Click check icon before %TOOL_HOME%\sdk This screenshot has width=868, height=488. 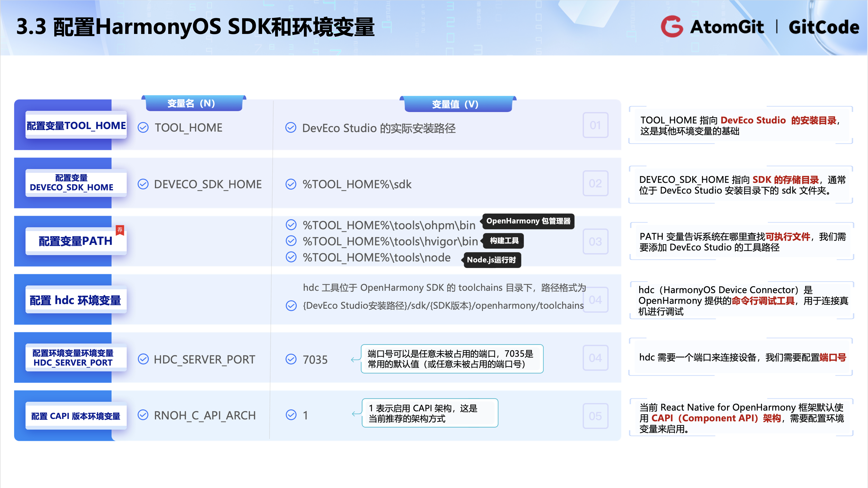point(291,184)
